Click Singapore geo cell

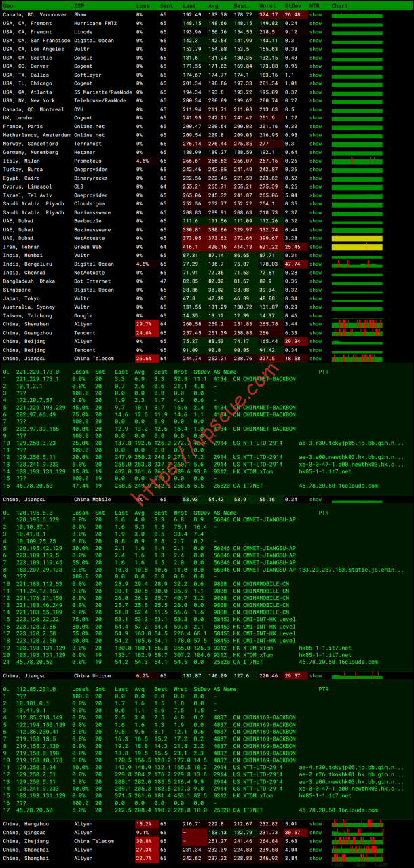tap(17, 290)
